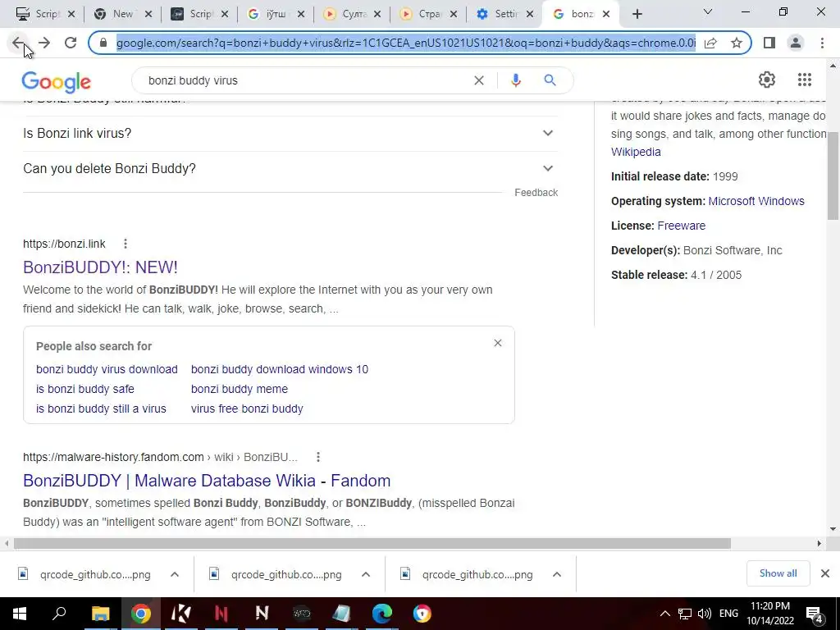Image resolution: width=840 pixels, height=630 pixels.
Task: Open ENG language indicator in tray
Action: 728,614
